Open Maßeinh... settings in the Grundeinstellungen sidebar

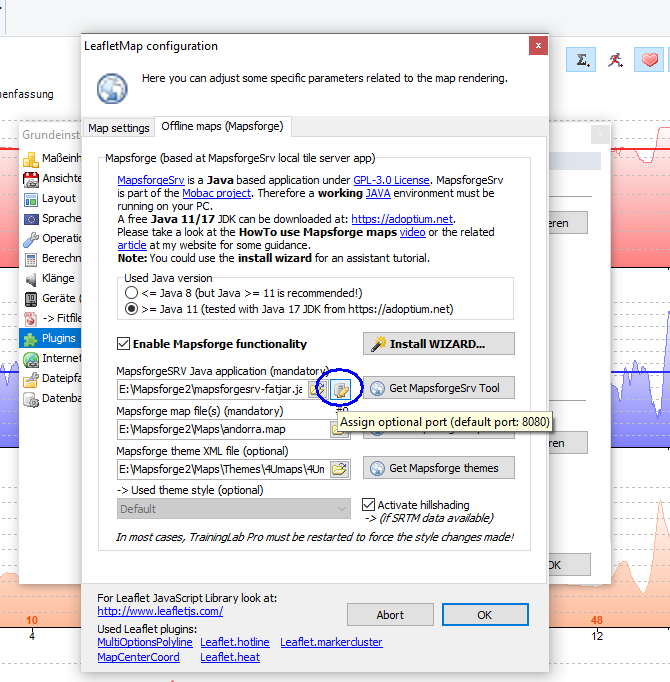[x=51, y=158]
